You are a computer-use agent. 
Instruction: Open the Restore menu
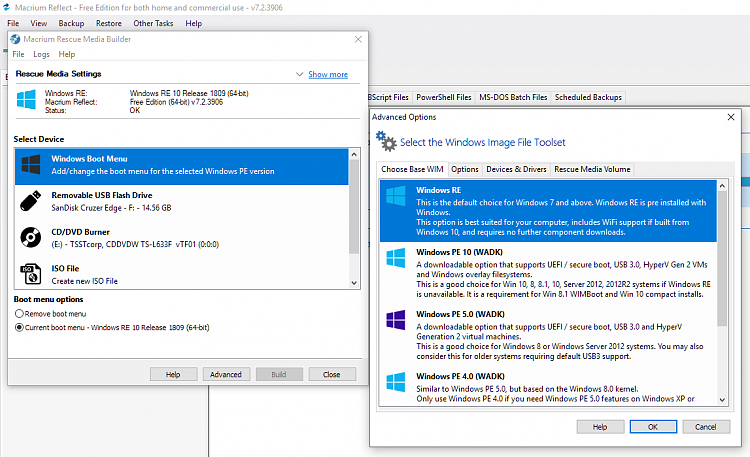click(109, 23)
